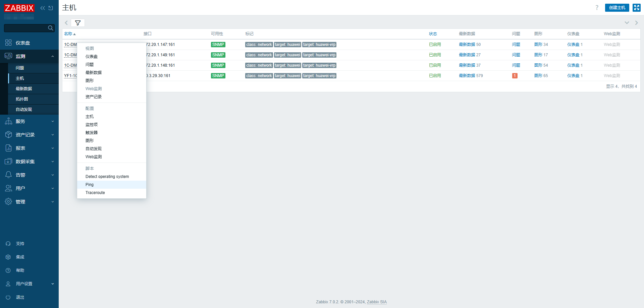Screen dimensions: 644x308
Task: Click the search magnifier icon in sidebar
Action: [51, 28]
